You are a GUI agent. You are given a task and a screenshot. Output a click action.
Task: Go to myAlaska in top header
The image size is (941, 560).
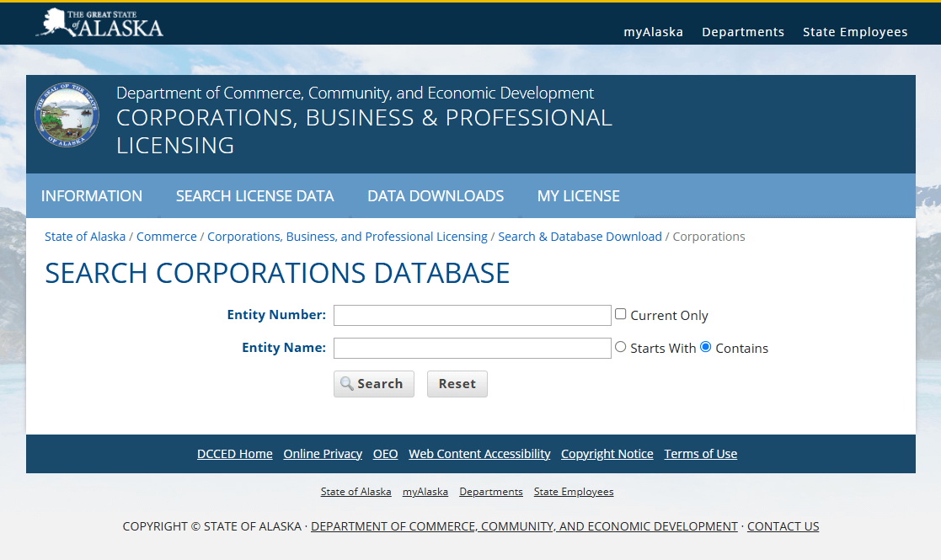[x=653, y=32]
